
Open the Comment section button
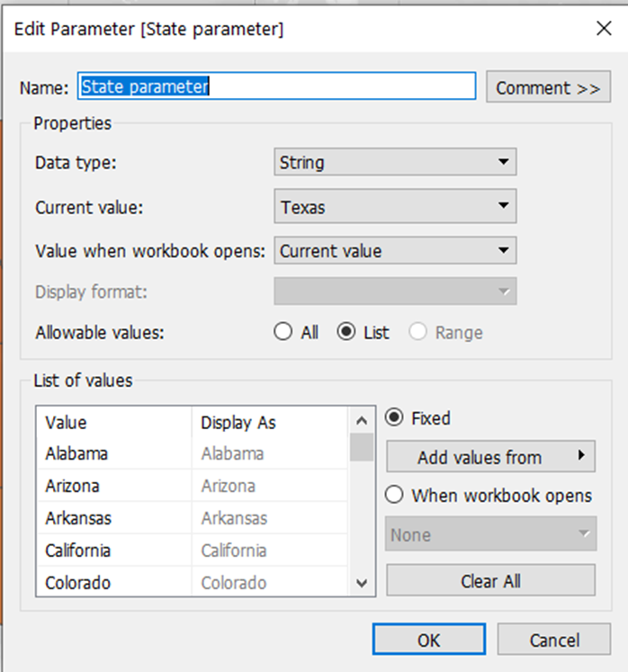coord(548,87)
